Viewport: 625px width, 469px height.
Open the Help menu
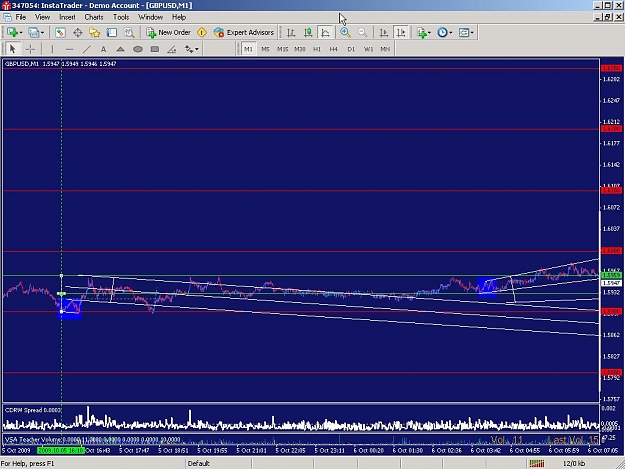click(x=179, y=17)
